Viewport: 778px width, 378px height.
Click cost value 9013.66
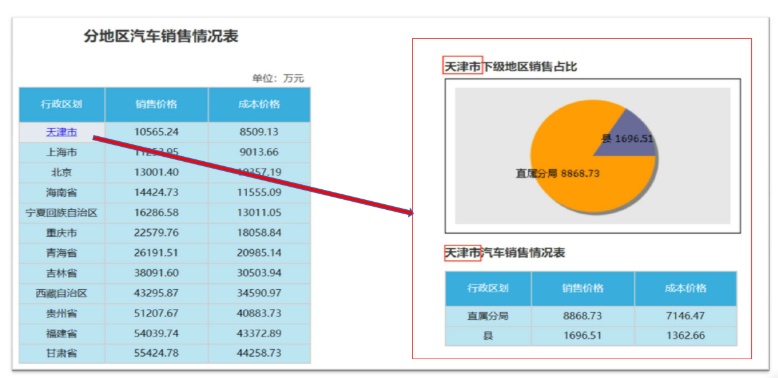coord(259,152)
